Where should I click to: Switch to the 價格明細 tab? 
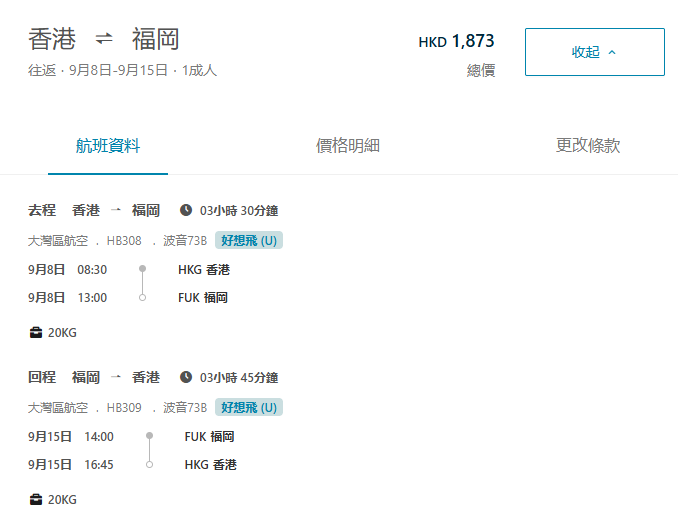(x=348, y=146)
